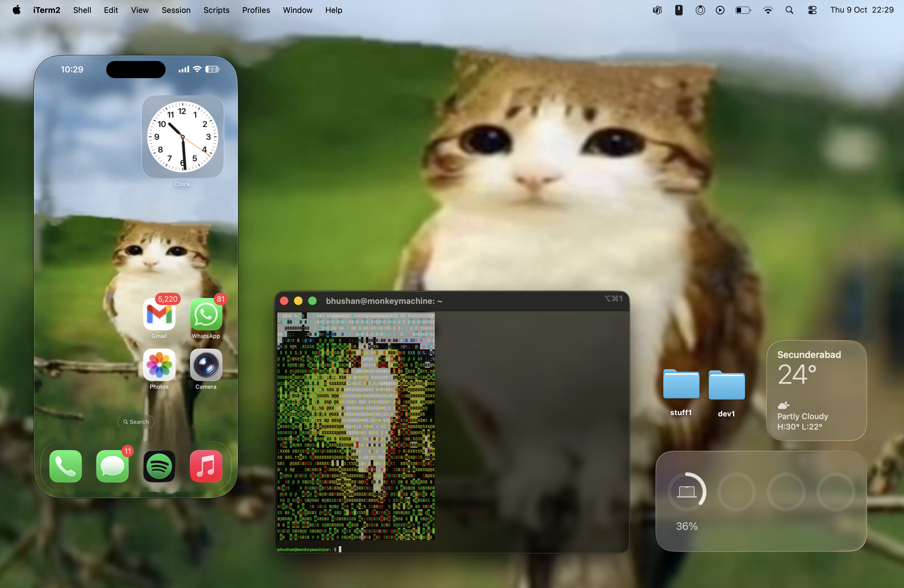The height and width of the screenshot is (588, 904).
Task: Open the Session menu
Action: click(x=176, y=10)
